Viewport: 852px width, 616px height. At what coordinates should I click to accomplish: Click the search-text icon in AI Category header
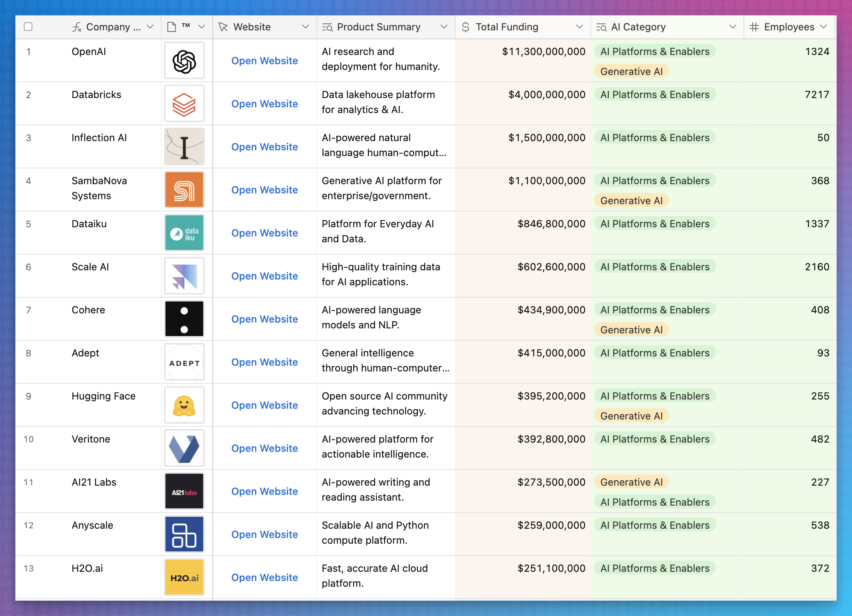point(601,27)
